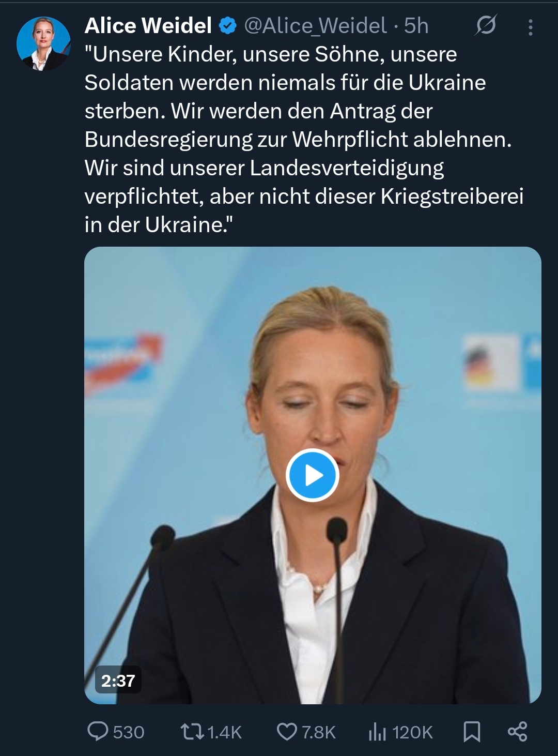This screenshot has width=558, height=756.
Task: Tap the 1.4K repost count
Action: 224,732
